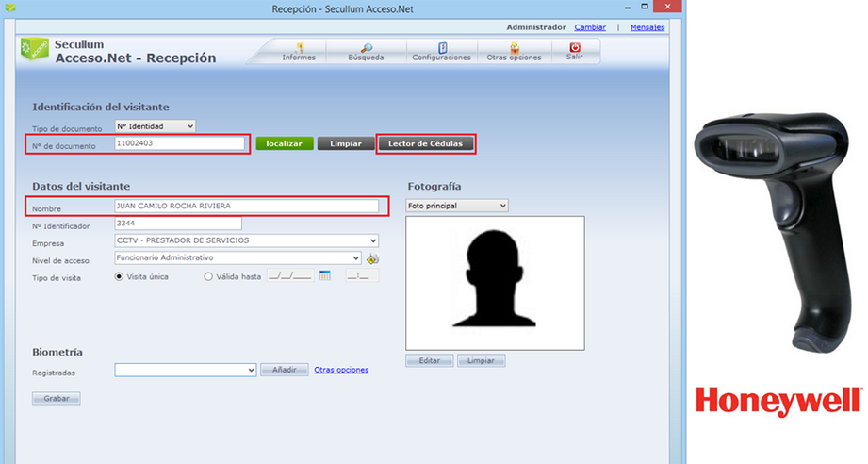Viewport: 868px width, 464px height.
Task: Click the Válida hasta time field
Action: coord(362,275)
